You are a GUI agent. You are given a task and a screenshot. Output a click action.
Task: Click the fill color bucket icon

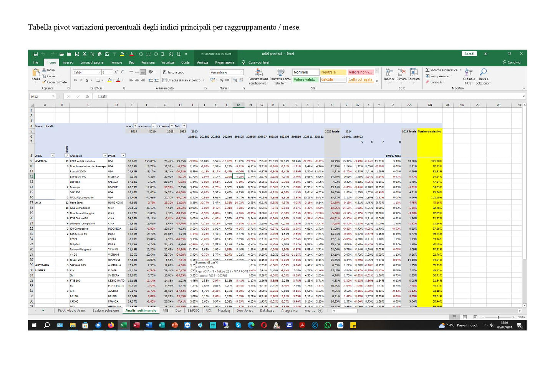pyautogui.click(x=109, y=80)
